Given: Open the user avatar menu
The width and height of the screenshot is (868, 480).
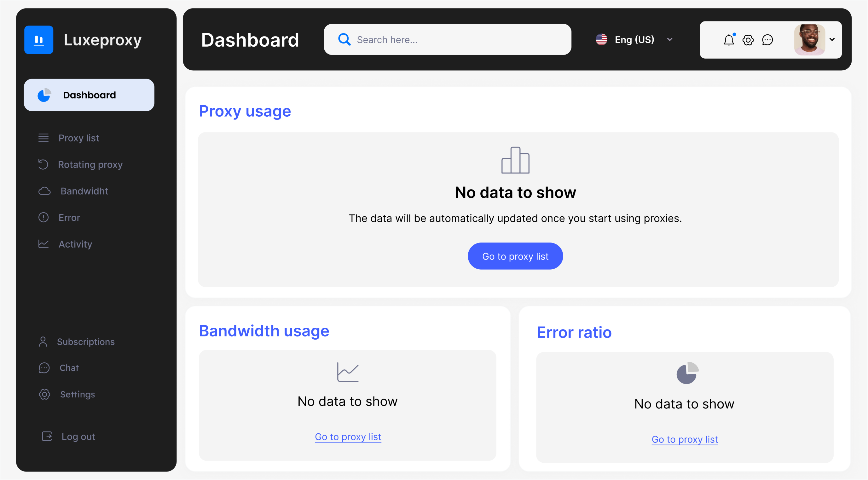Looking at the screenshot, I should (x=809, y=40).
